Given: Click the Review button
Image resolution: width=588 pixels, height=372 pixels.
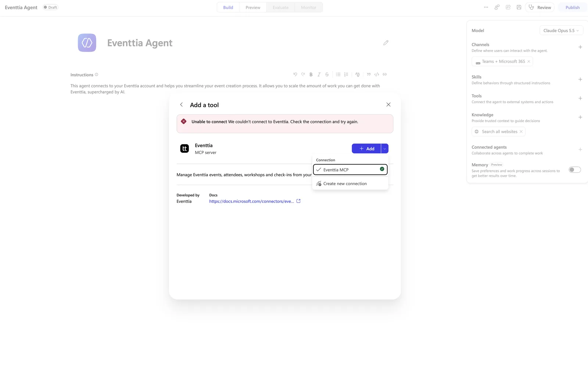Looking at the screenshot, I should tap(540, 7).
